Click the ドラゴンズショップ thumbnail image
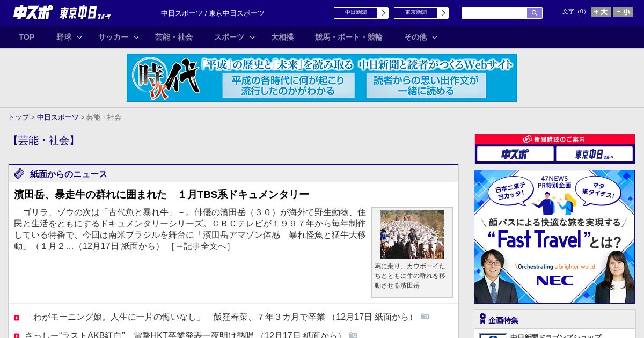 click(x=493, y=336)
